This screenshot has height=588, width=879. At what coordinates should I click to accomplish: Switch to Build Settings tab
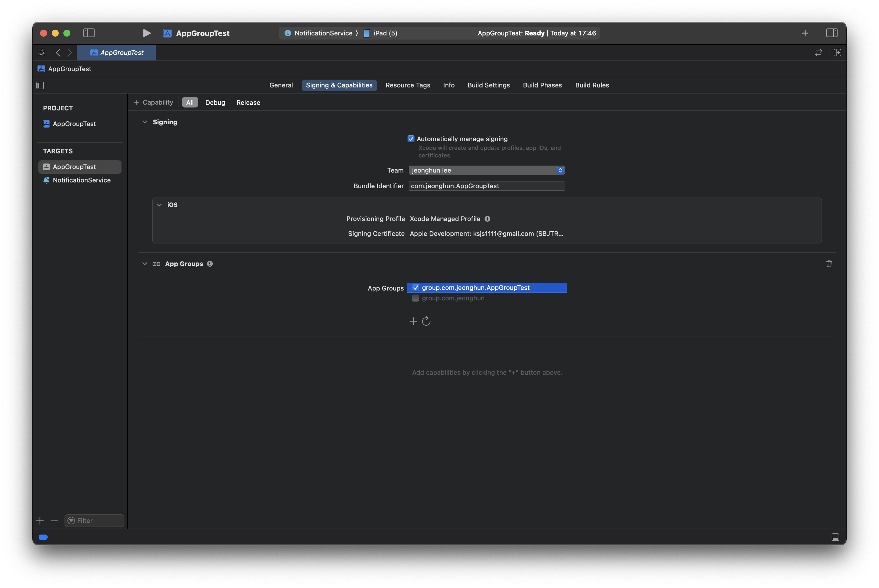coord(488,85)
